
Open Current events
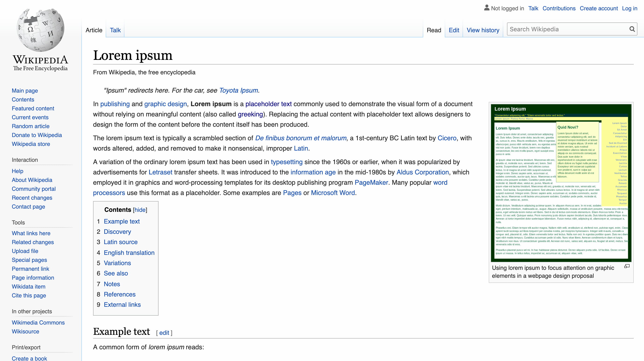coord(30,117)
